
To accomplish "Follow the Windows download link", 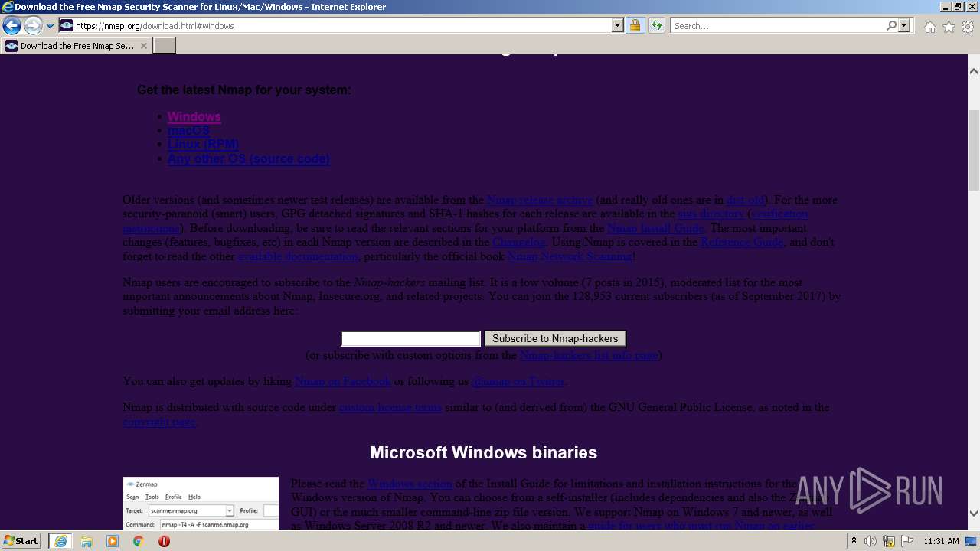I will 194,116.
